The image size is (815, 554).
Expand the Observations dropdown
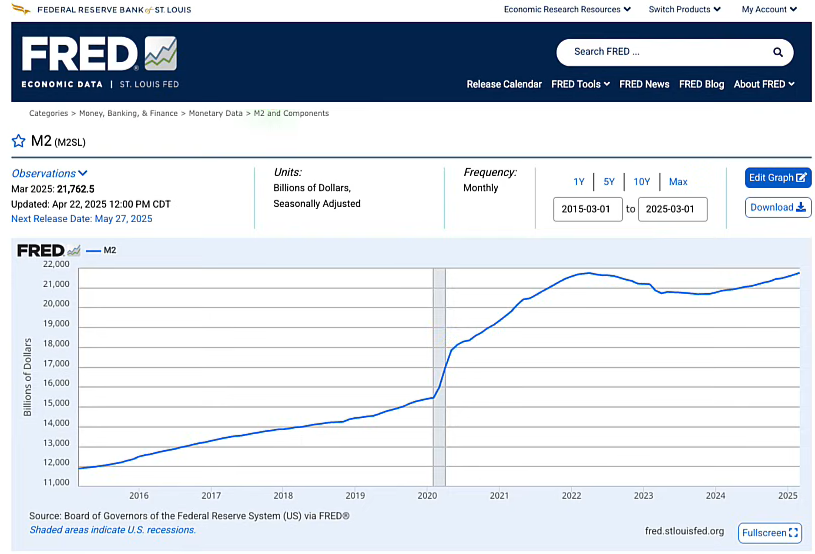click(x=49, y=173)
